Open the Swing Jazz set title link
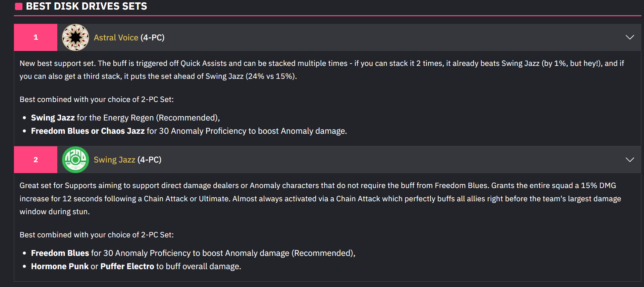Screen dimensions: 644x287 pos(114,160)
